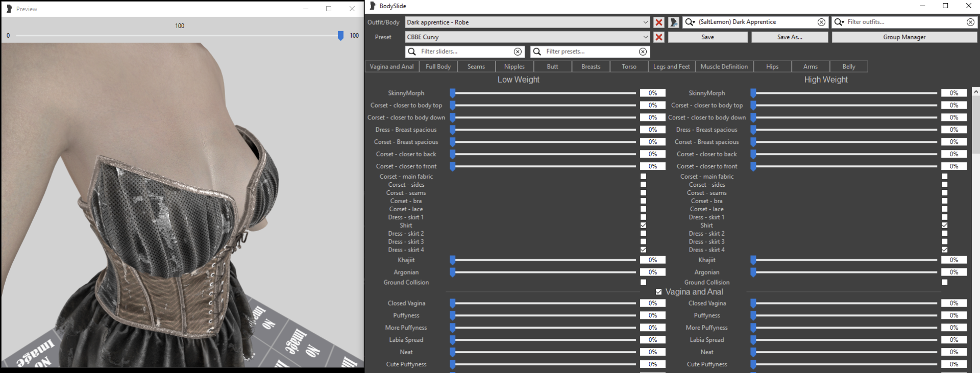Click the Save As... button
This screenshot has width=980, height=373.
coord(790,37)
